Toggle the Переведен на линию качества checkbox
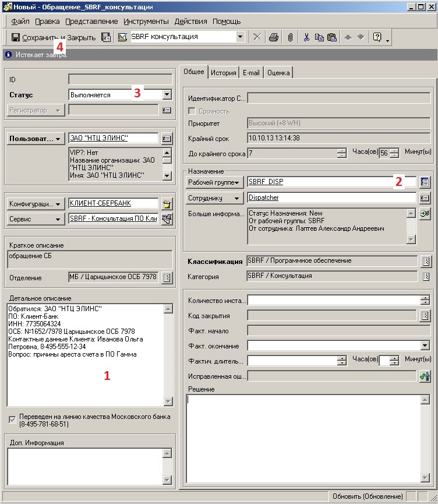Image resolution: width=438 pixels, height=504 pixels. [x=12, y=420]
